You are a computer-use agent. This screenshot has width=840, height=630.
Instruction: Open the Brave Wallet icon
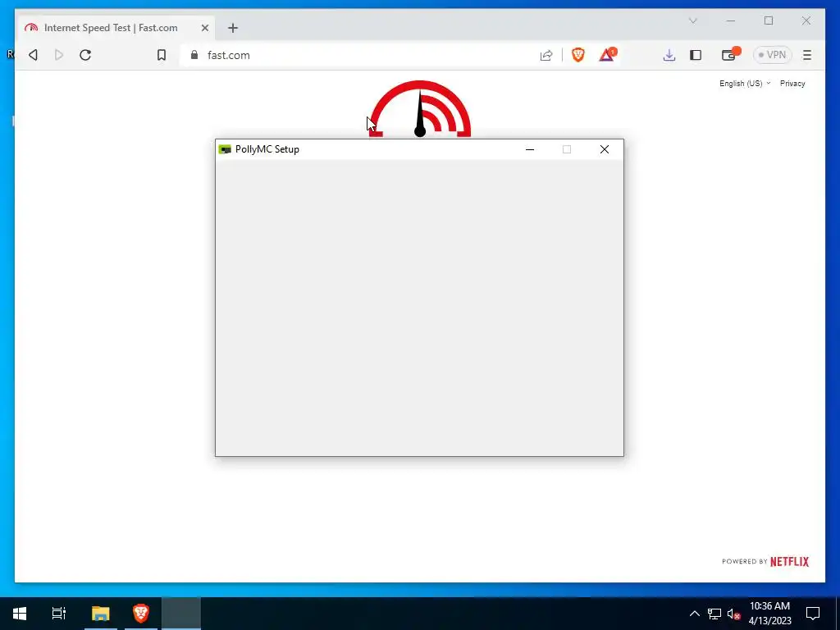coord(729,54)
